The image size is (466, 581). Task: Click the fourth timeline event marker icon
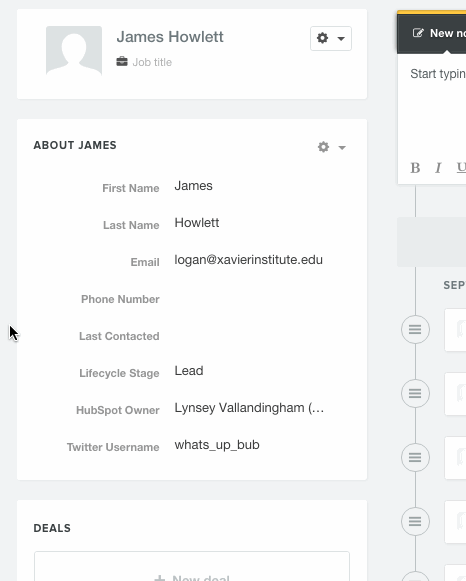[415, 521]
